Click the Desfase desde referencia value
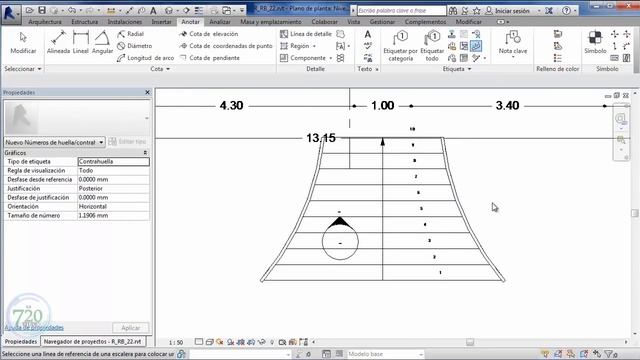The width and height of the screenshot is (640, 360). click(x=113, y=180)
